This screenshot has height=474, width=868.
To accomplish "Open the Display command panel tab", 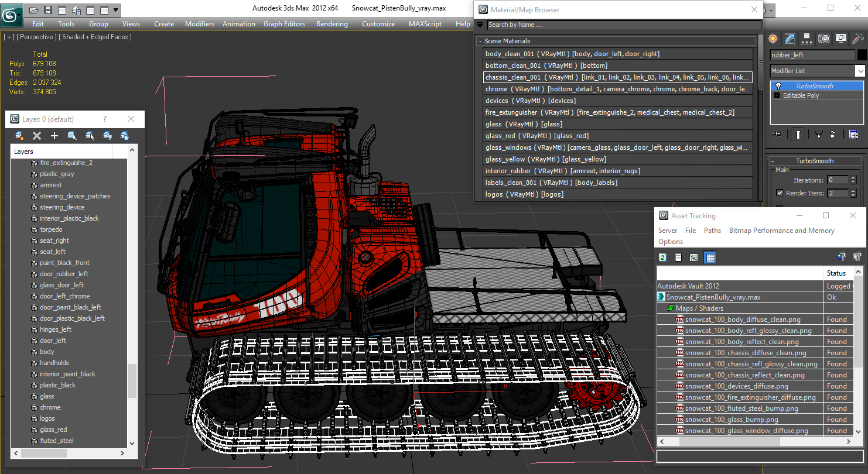I will [x=841, y=39].
